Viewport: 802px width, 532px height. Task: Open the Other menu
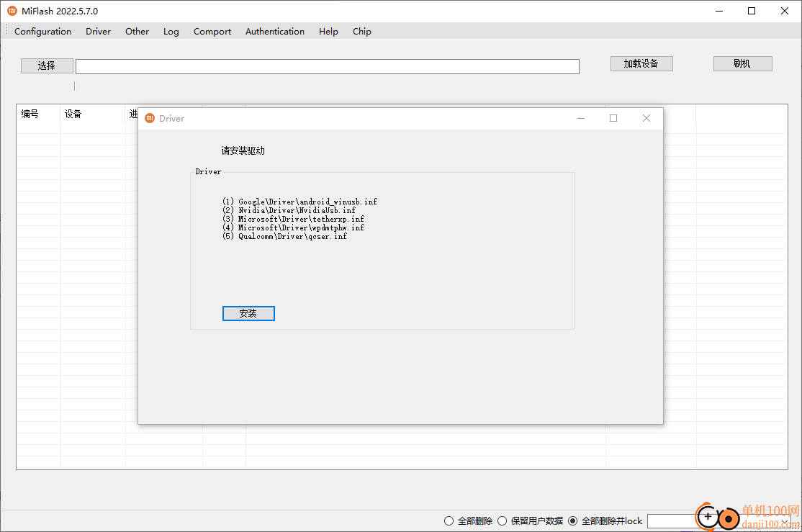137,31
